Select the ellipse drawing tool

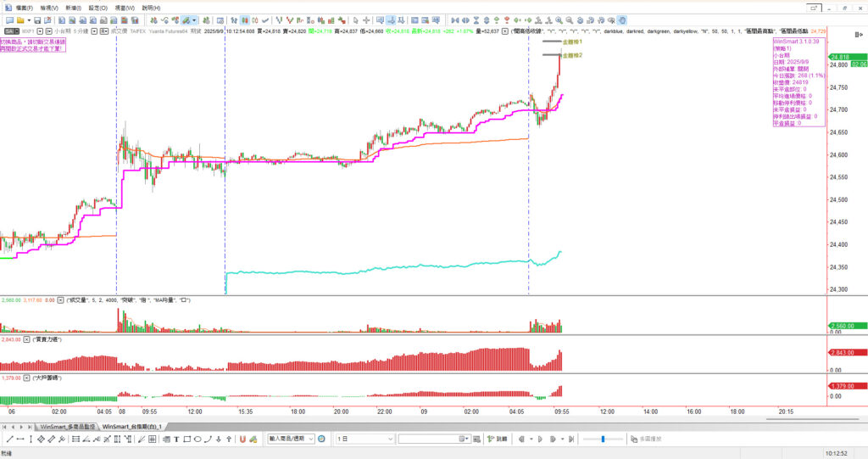tap(197, 439)
